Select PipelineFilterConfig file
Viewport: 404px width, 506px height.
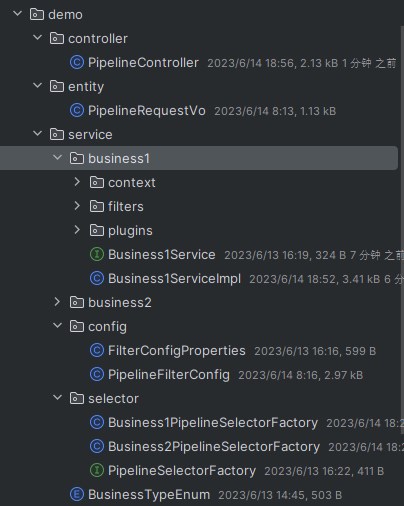[x=169, y=375]
